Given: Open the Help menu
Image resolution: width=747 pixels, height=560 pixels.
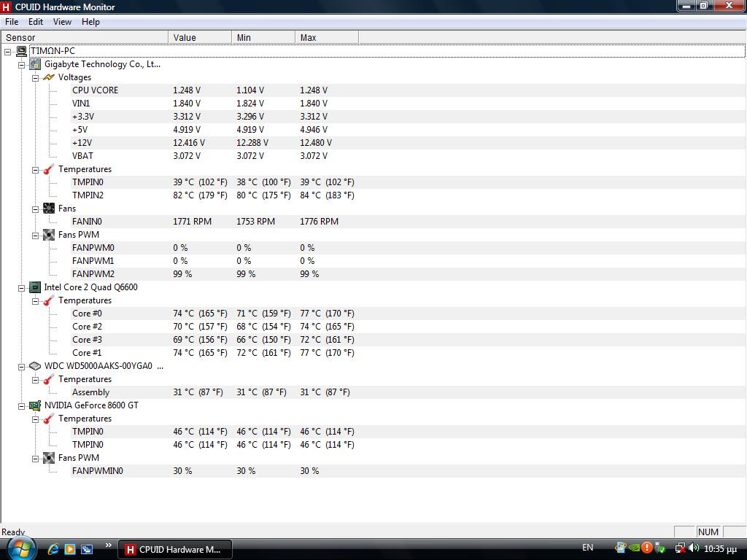Looking at the screenshot, I should pyautogui.click(x=90, y=22).
